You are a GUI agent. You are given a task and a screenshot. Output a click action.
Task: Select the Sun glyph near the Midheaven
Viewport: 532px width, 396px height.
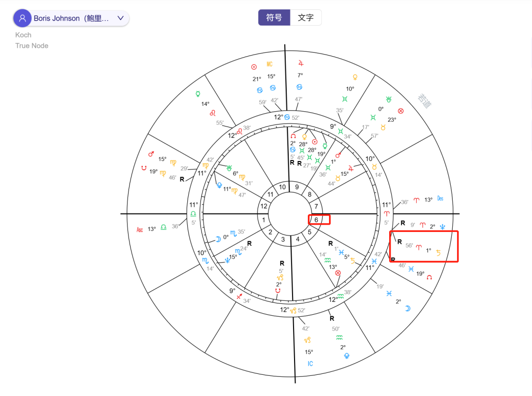(x=254, y=66)
